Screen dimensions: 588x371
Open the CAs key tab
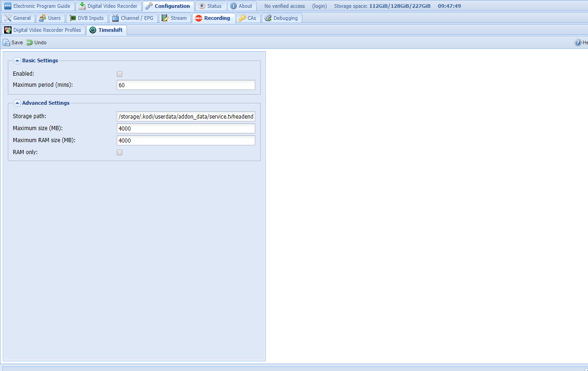248,18
